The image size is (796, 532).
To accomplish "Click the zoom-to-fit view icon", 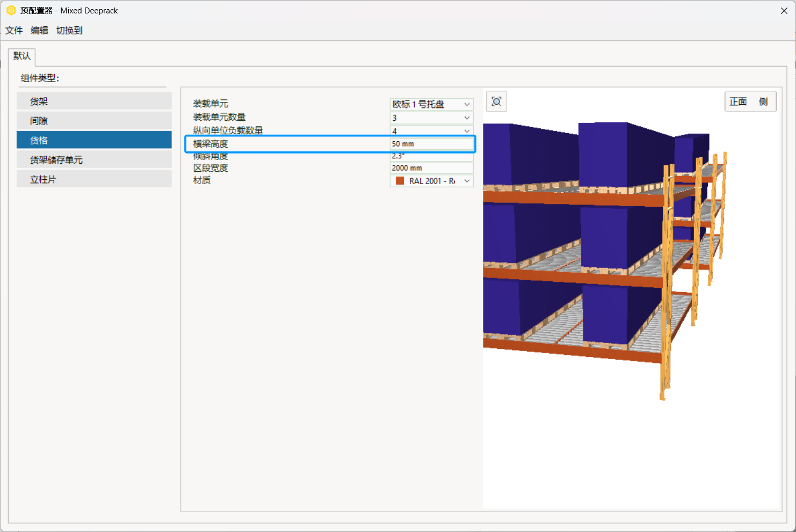I will point(496,101).
